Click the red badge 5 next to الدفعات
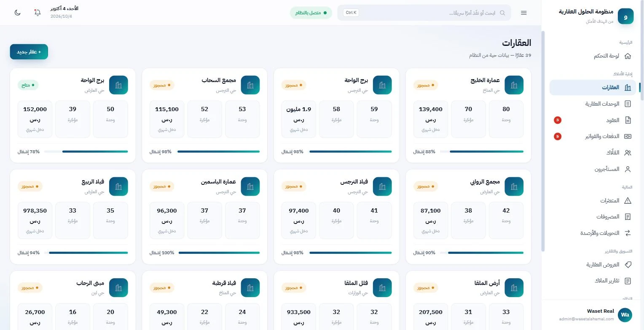This screenshot has width=644, height=330. (x=558, y=136)
